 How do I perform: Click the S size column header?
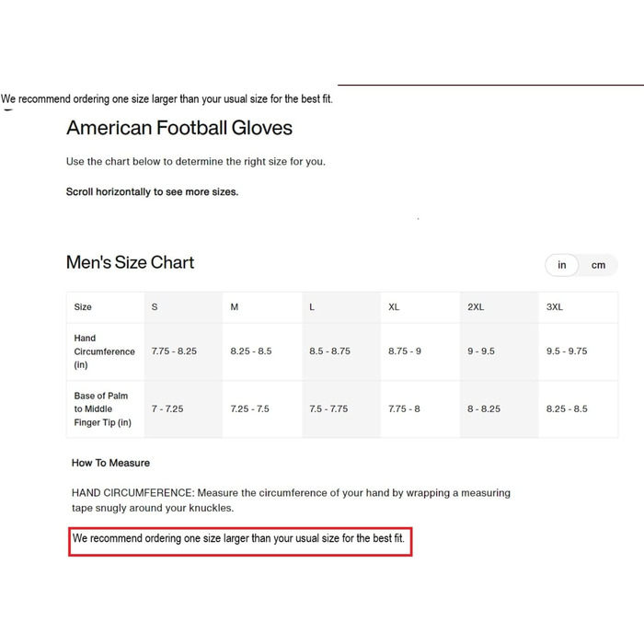pos(155,306)
